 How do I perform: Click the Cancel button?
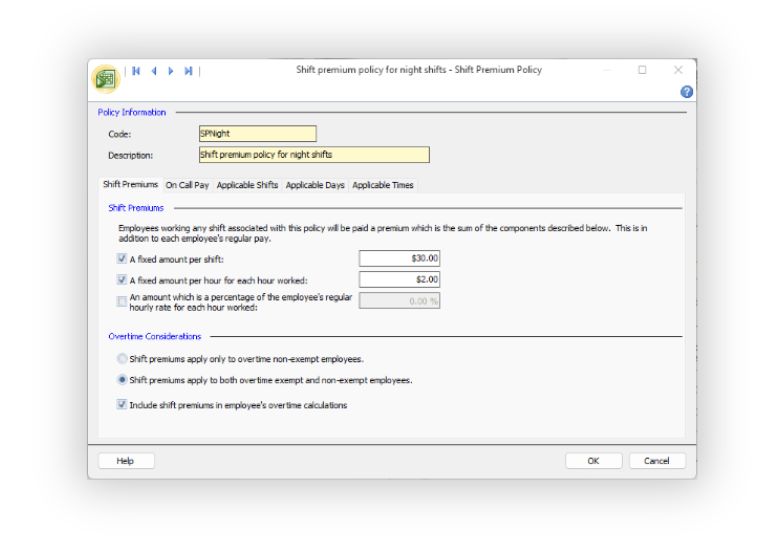point(657,460)
